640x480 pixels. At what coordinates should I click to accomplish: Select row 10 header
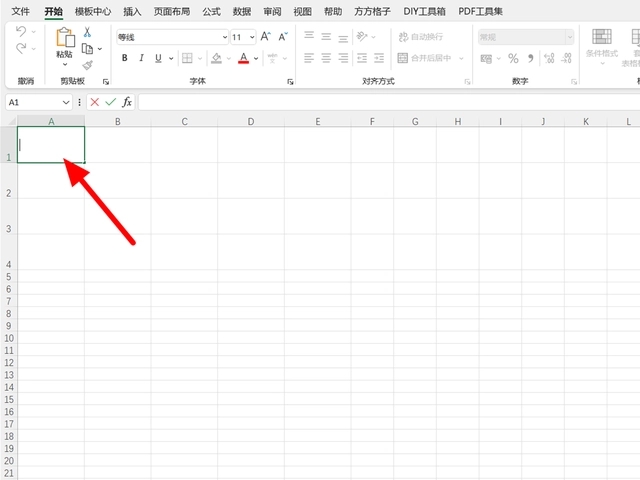point(9,338)
